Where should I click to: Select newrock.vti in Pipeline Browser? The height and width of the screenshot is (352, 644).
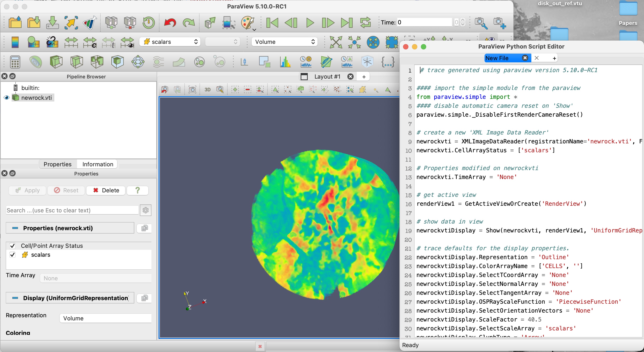[x=37, y=98]
